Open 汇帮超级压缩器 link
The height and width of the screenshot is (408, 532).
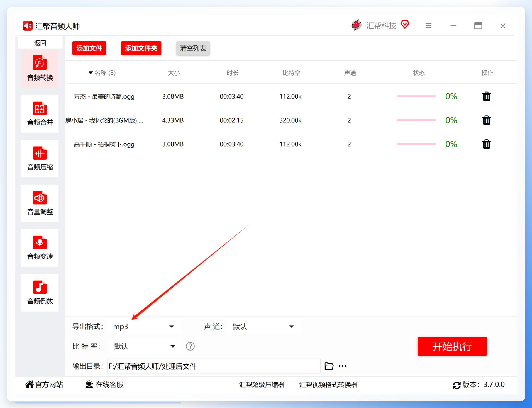tap(262, 385)
